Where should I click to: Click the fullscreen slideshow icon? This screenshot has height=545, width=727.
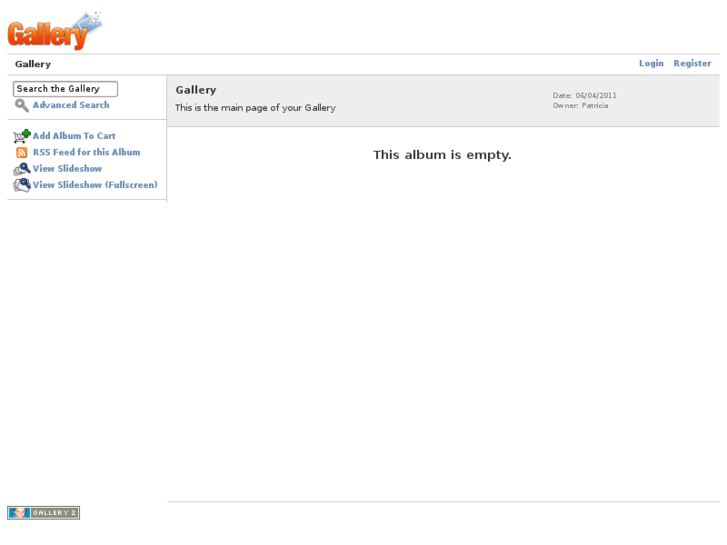22,185
